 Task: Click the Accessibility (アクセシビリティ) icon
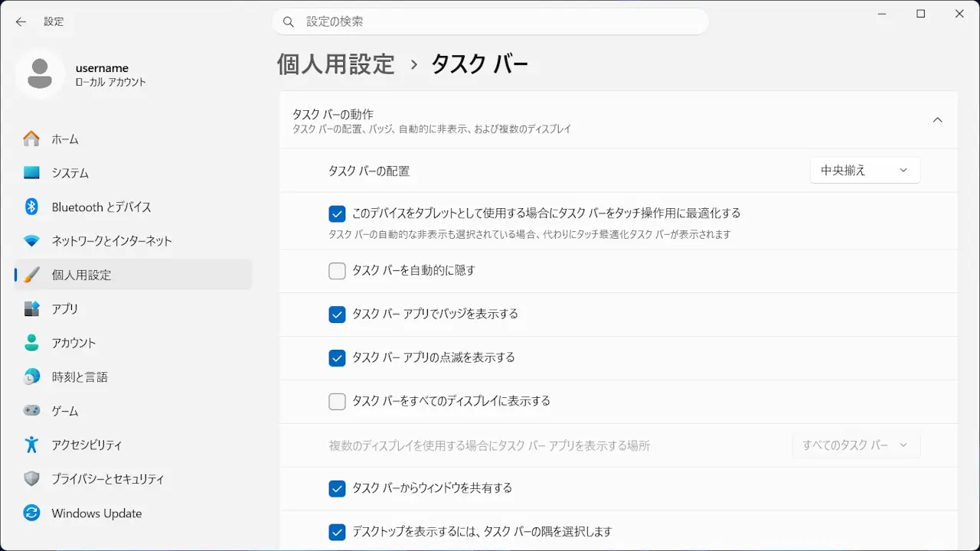point(31,445)
